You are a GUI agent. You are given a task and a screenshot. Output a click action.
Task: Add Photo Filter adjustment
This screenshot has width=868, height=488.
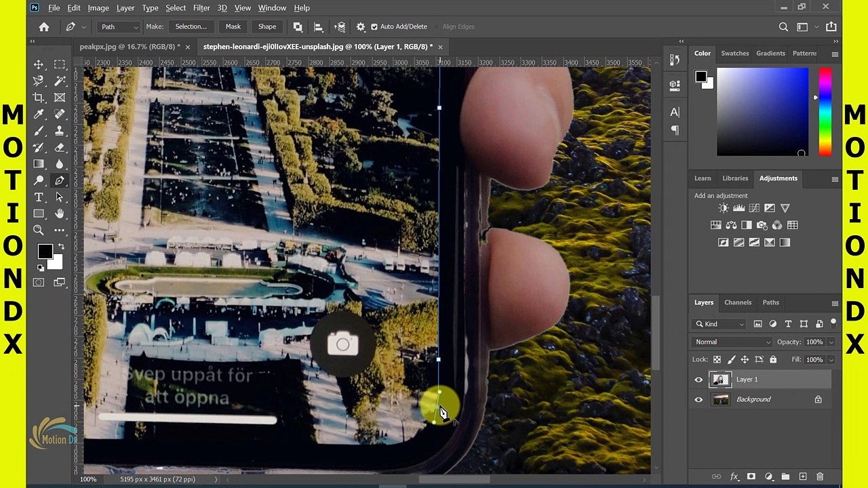click(762, 225)
